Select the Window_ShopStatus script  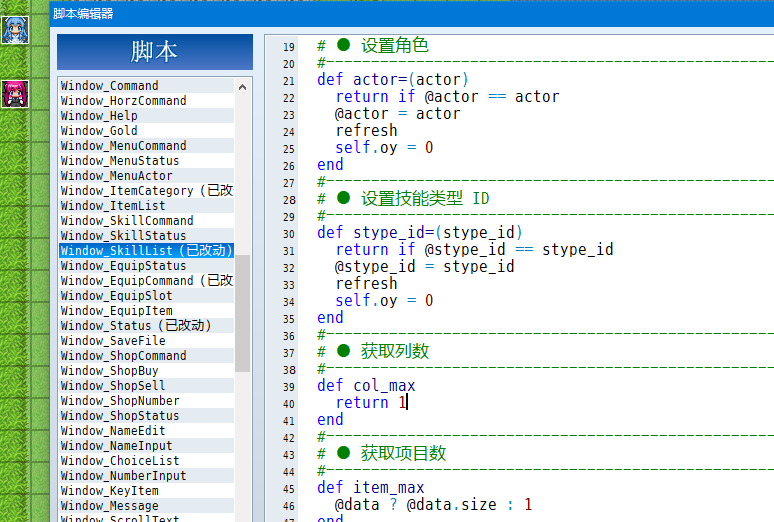pos(147,415)
